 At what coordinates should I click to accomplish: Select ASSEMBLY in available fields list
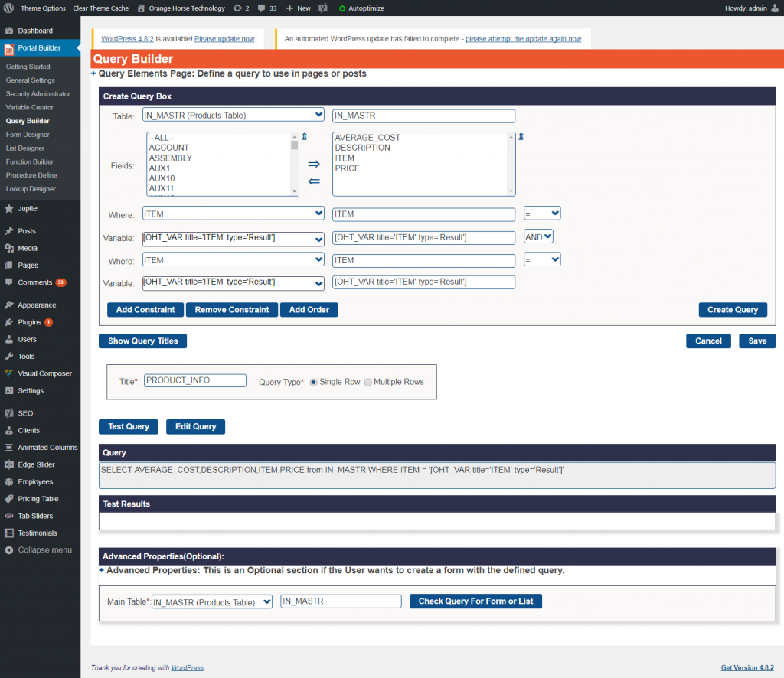171,158
